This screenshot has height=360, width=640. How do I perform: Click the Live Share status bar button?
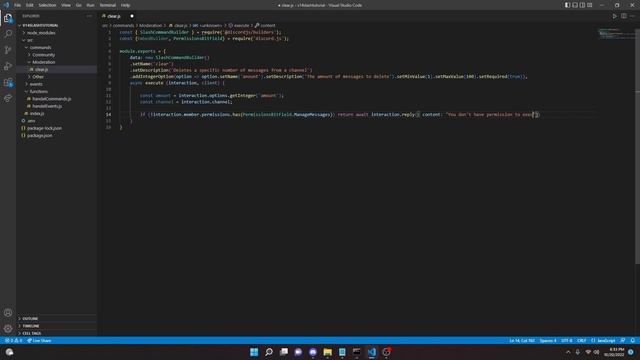[39, 340]
